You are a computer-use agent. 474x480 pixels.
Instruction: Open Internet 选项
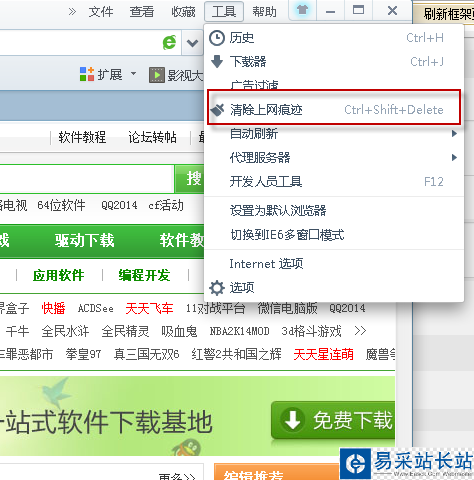point(334,264)
